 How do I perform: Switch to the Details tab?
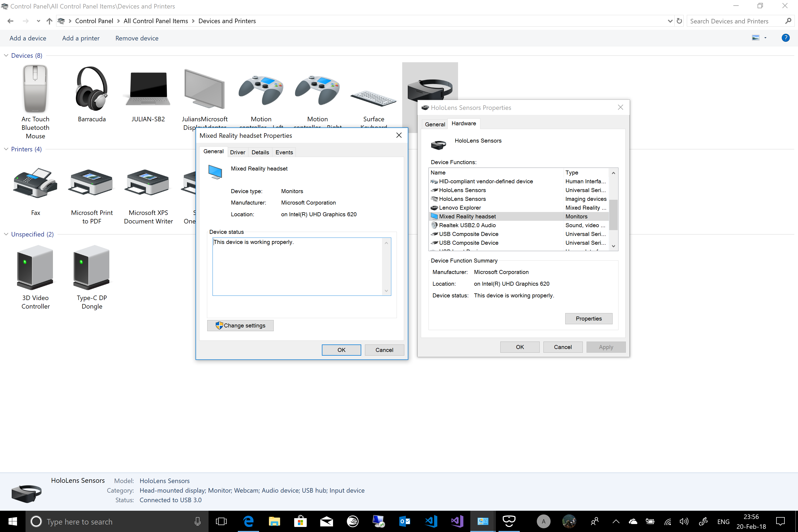click(260, 152)
